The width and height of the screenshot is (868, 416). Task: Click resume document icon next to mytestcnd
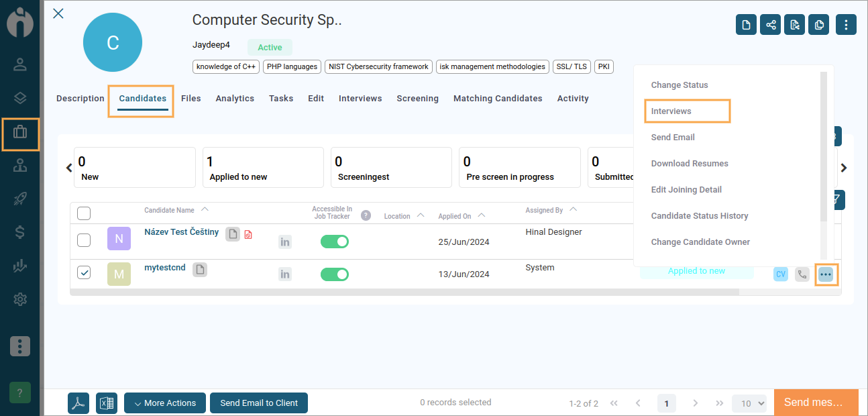[200, 270]
